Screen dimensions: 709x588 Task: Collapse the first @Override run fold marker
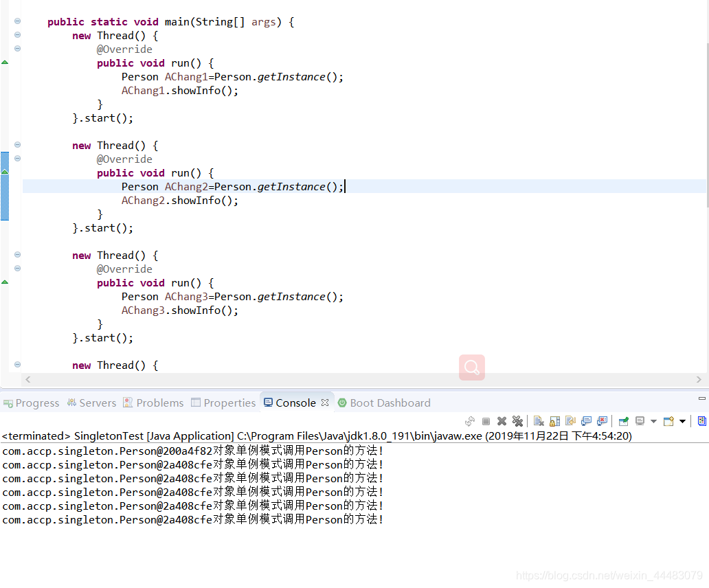17,48
